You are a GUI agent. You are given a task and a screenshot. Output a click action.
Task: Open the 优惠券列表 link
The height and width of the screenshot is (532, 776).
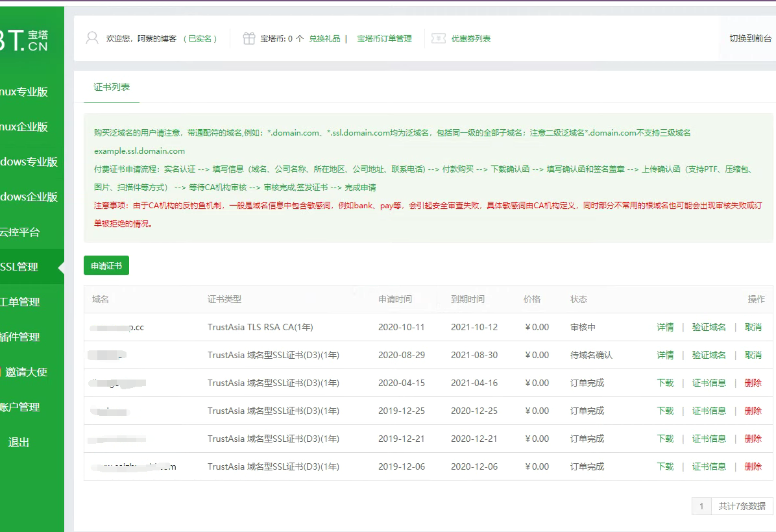tap(471, 38)
